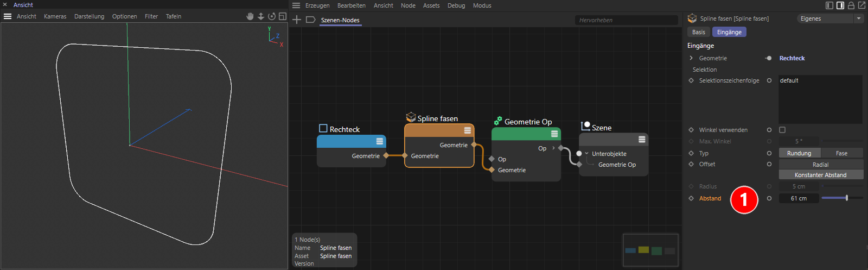
Task: Enable the Winkel verwenden checkbox
Action: click(x=782, y=130)
